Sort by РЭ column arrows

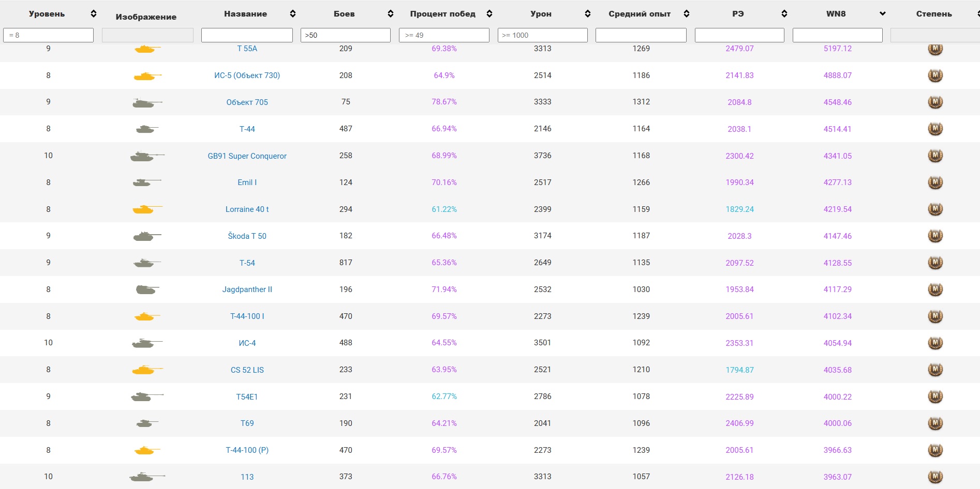[784, 14]
